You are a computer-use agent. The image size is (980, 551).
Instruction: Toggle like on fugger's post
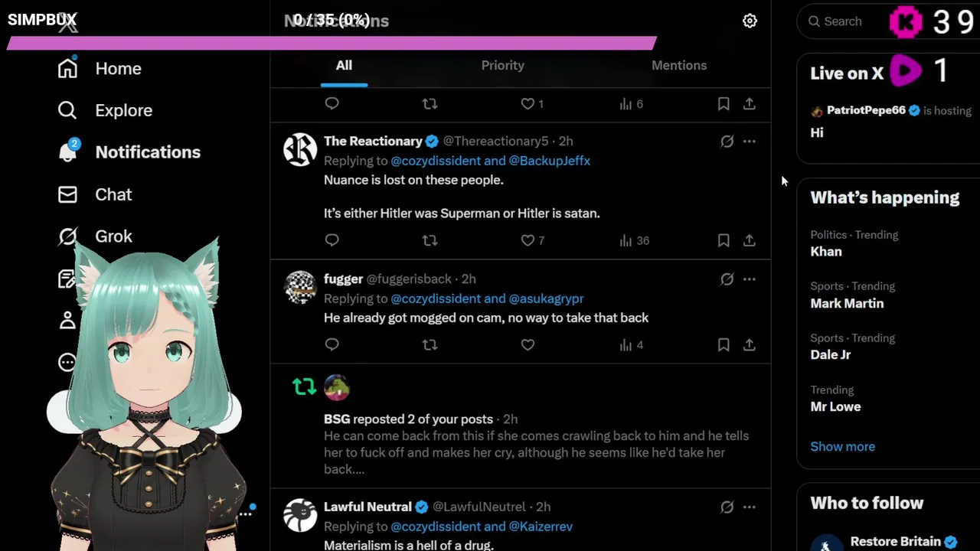click(528, 345)
